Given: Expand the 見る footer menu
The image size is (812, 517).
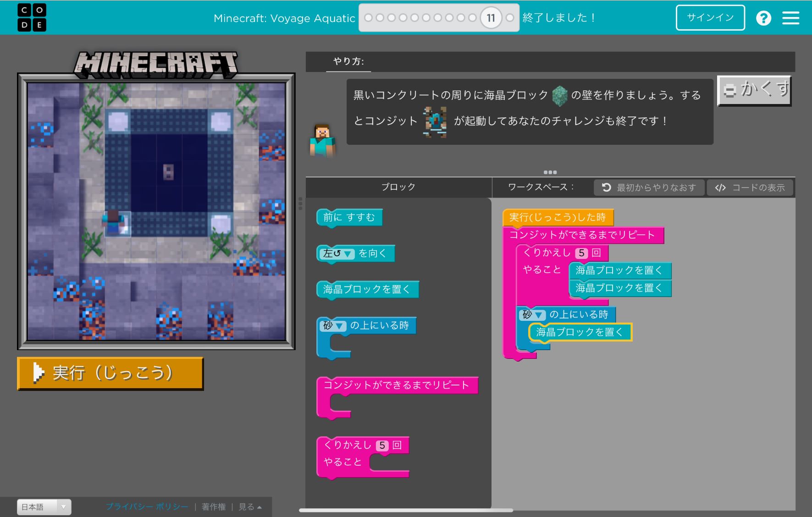Looking at the screenshot, I should click(x=250, y=507).
